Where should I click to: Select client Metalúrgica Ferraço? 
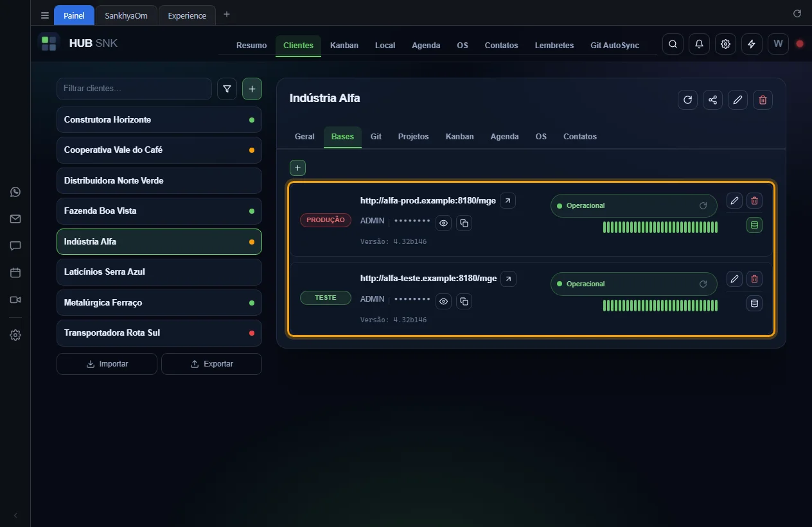159,302
